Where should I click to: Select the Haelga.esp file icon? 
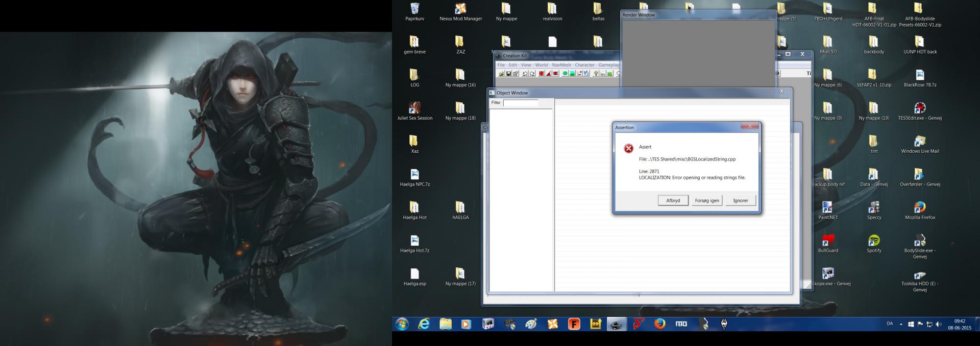click(414, 277)
